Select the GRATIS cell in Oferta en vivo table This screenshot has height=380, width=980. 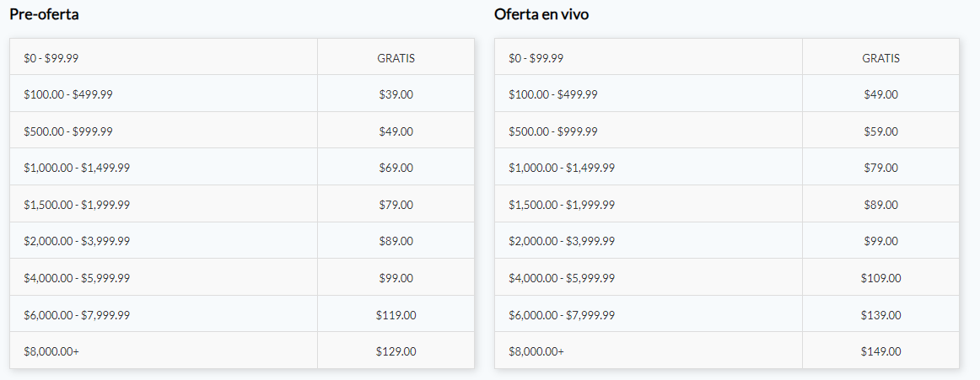pyautogui.click(x=880, y=58)
